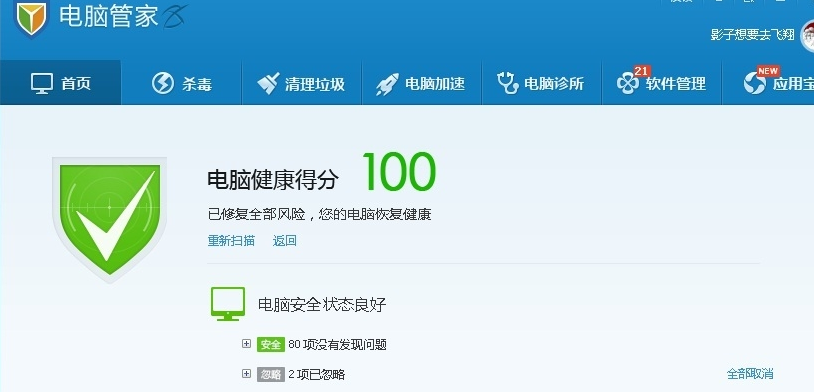The image size is (814, 392).
Task: Open the 首页 tab
Action: [x=61, y=83]
